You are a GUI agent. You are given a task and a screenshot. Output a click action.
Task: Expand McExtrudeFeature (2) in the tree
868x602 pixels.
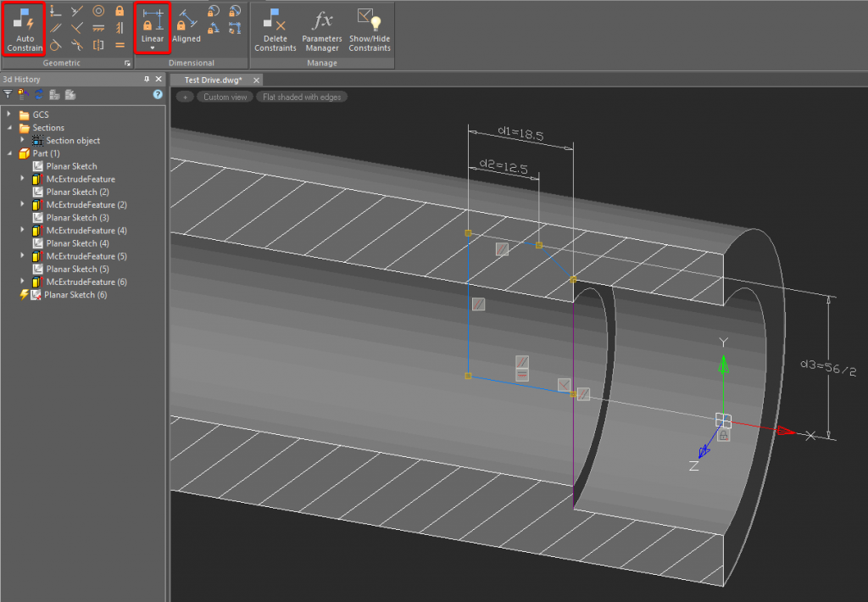(20, 204)
